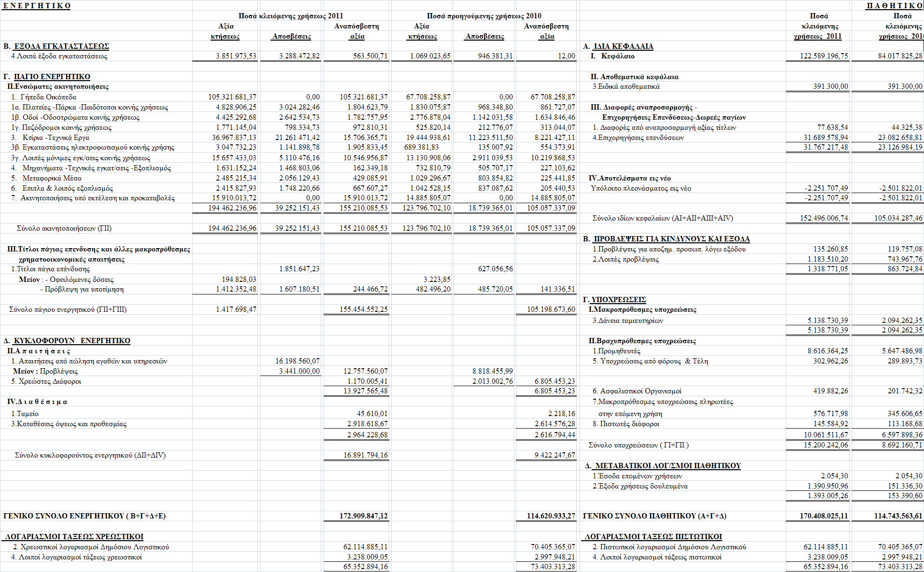Select row '1β. Οδοί -Οδοστρώματα κοινής χρήσεως'
This screenshot has width=924, height=572.
[x=75, y=117]
